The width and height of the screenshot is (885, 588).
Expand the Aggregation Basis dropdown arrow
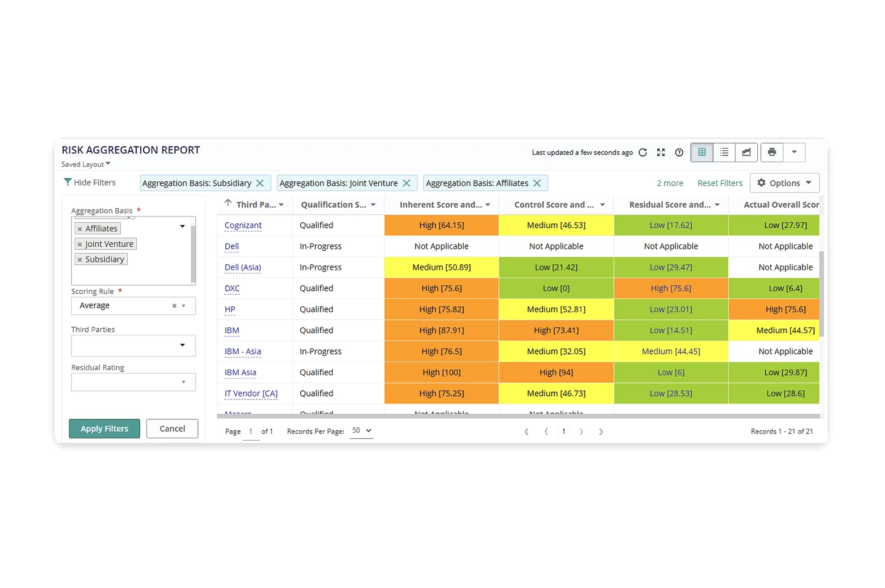pyautogui.click(x=182, y=226)
